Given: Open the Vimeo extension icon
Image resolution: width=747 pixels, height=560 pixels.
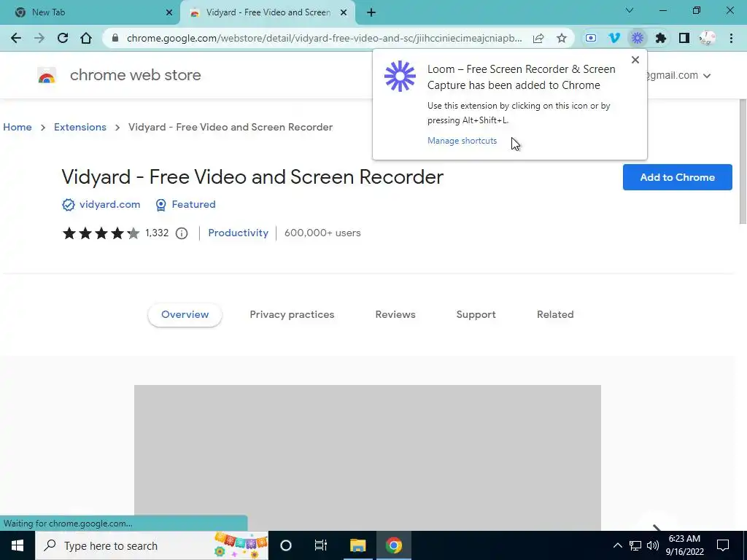Looking at the screenshot, I should pyautogui.click(x=614, y=38).
